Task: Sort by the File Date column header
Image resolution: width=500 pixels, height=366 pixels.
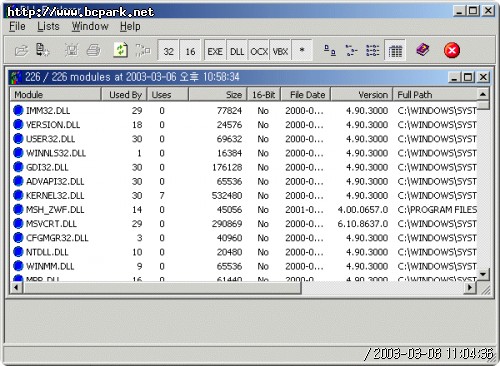Action: coord(306,95)
